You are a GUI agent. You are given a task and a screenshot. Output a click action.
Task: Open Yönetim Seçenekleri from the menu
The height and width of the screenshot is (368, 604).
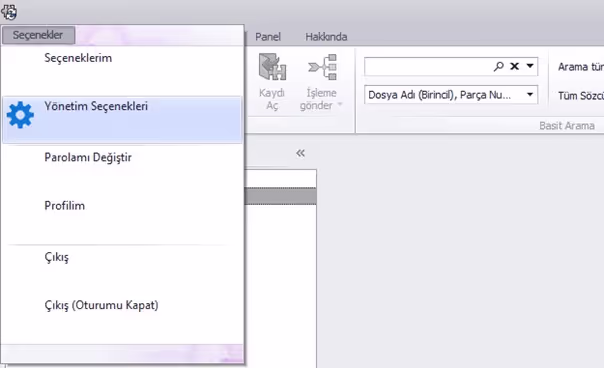coord(122,120)
